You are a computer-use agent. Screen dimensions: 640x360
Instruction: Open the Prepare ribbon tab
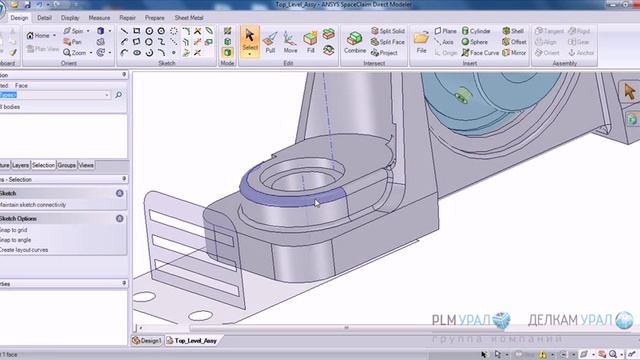pos(154,18)
